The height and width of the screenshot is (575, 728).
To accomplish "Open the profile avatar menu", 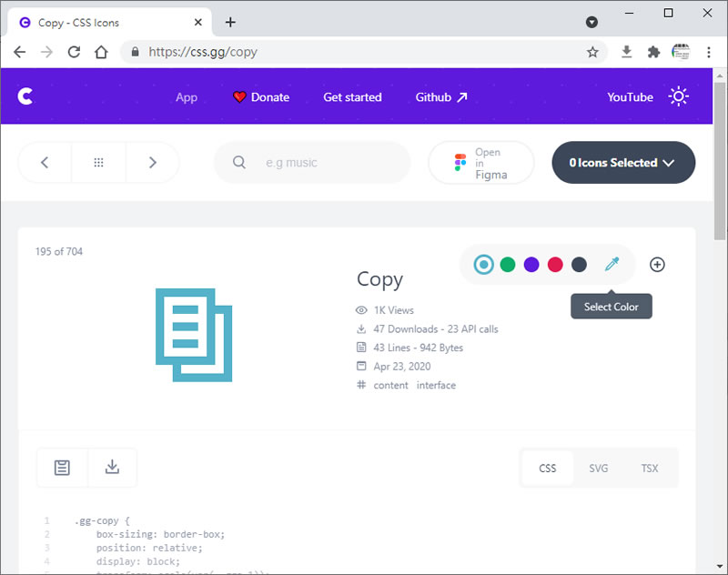I will coord(681,52).
